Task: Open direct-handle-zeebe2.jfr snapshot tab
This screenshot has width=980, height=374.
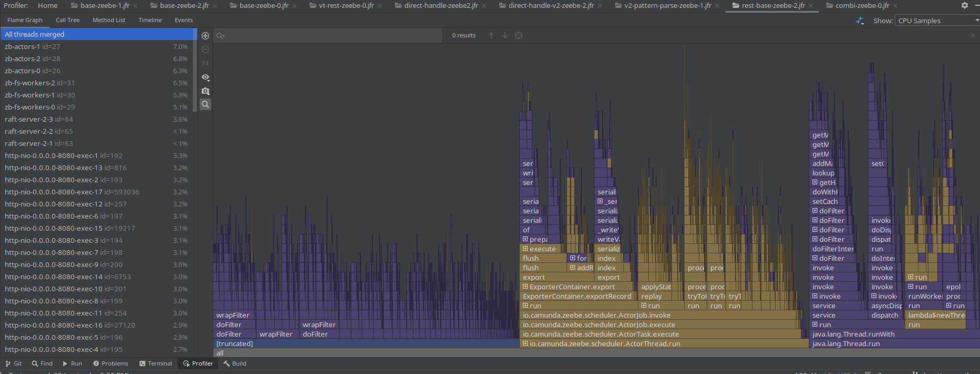Action: click(437, 5)
